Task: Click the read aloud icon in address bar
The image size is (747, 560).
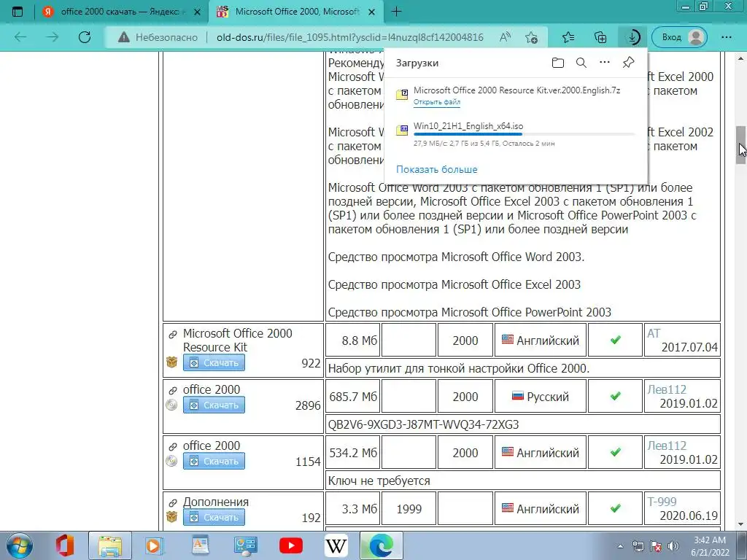Action: [x=506, y=37]
